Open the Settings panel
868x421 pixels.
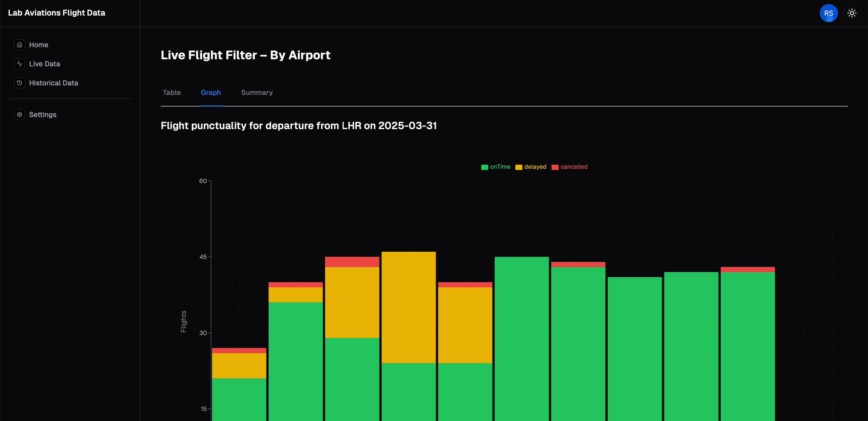point(43,115)
